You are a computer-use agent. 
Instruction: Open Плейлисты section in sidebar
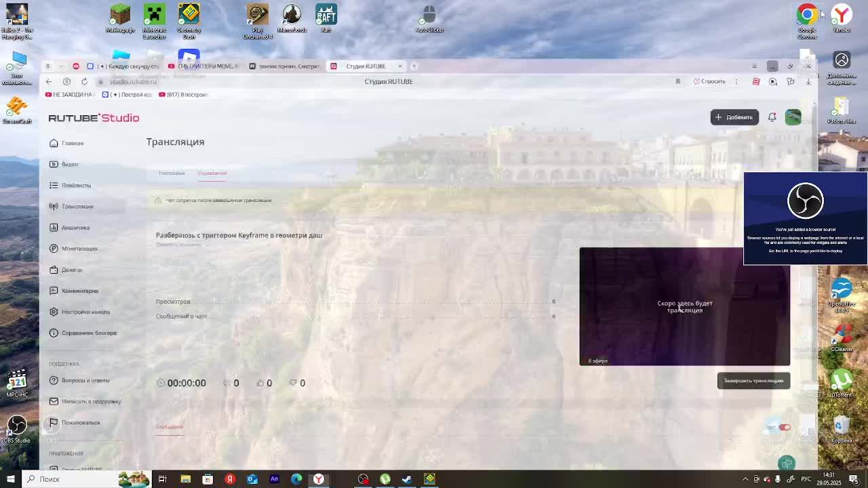tap(70, 185)
